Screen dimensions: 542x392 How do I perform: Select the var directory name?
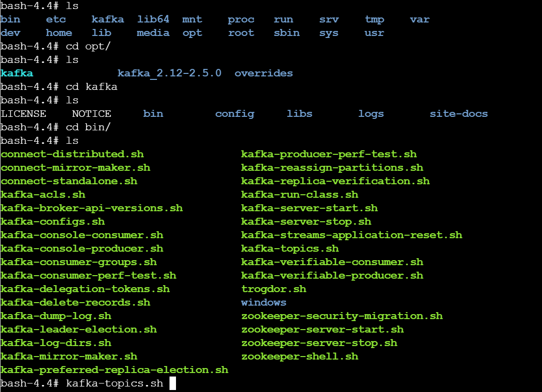pyautogui.click(x=419, y=19)
